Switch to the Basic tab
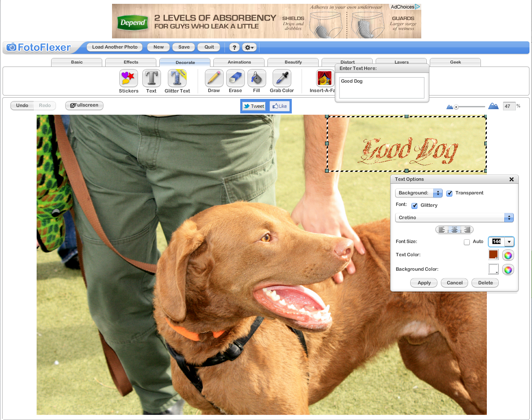Viewport: 532px width, 420px height. click(77, 62)
